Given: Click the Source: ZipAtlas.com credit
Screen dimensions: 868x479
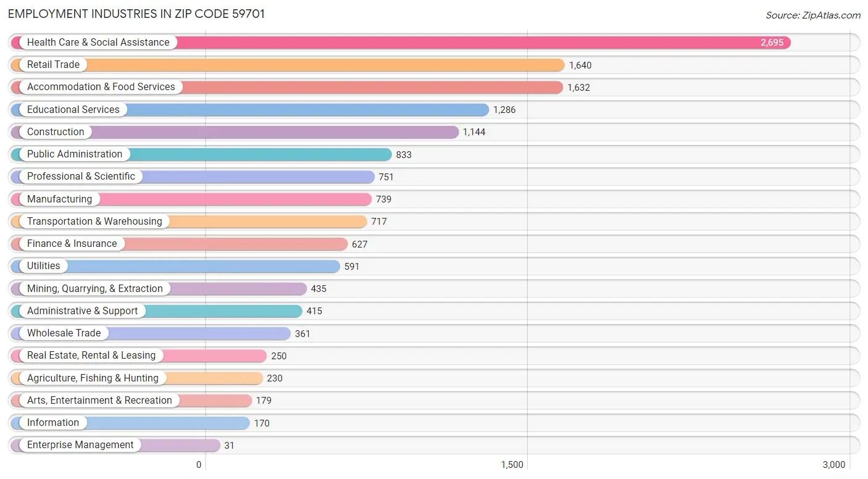Looking at the screenshot, I should (x=812, y=15).
